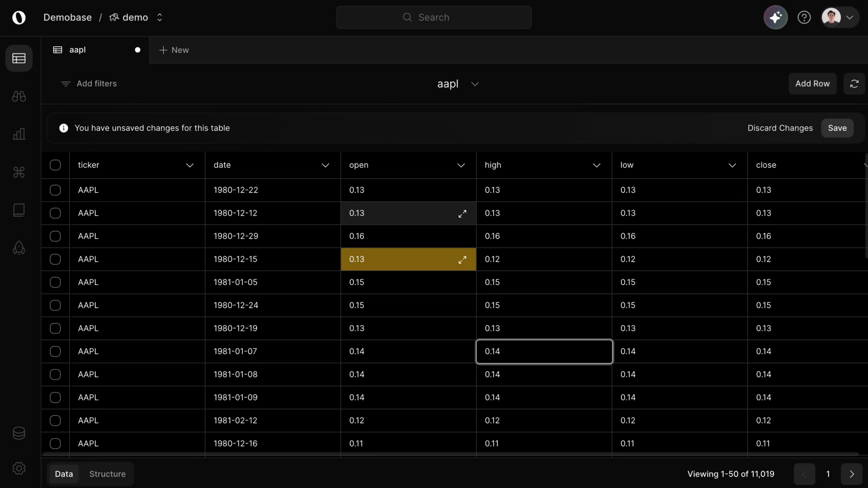Open the rocket sidebar icon
The image size is (868, 488).
pyautogui.click(x=19, y=248)
